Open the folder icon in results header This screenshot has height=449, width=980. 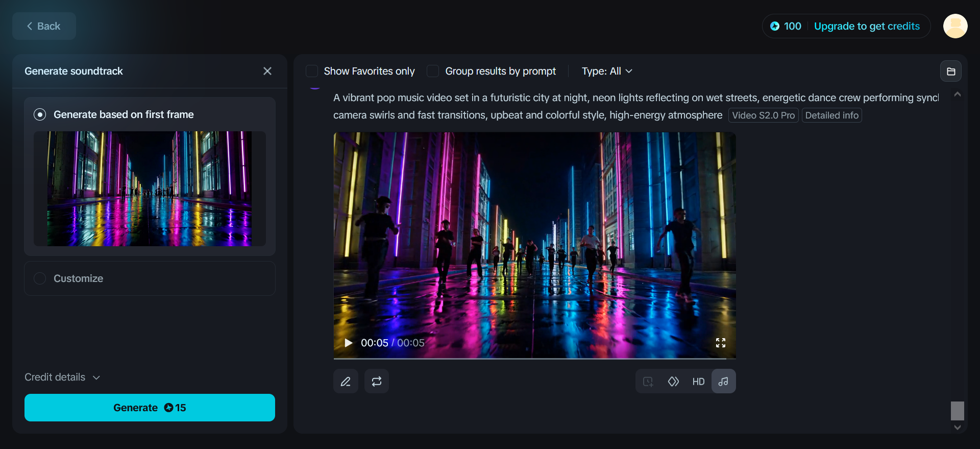pos(951,72)
